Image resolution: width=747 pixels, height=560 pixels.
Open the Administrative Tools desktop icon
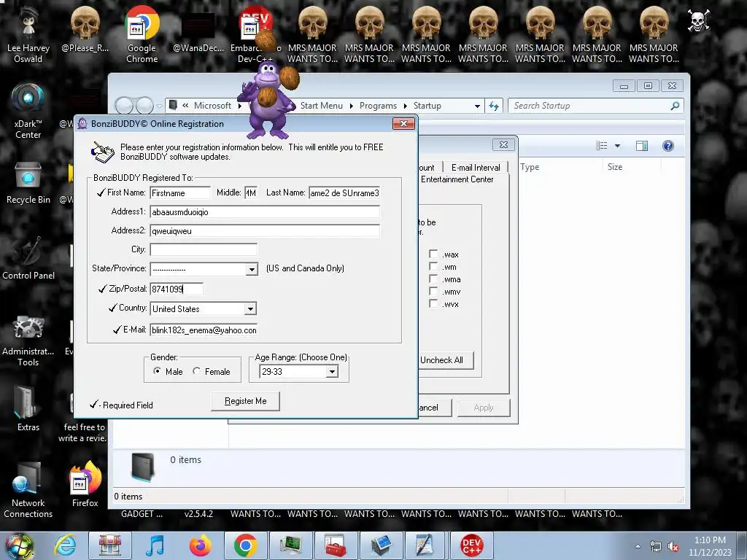28,341
